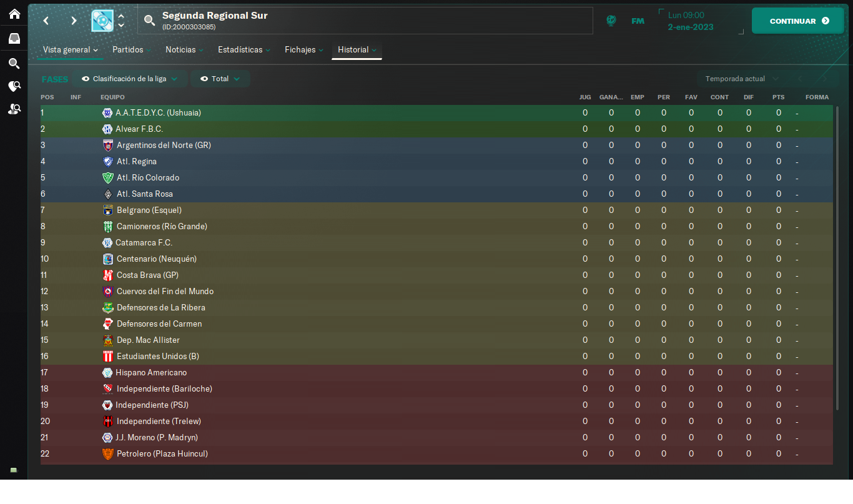Open the Alvear F.B.C. team link
The width and height of the screenshot is (853, 504).
tap(139, 129)
